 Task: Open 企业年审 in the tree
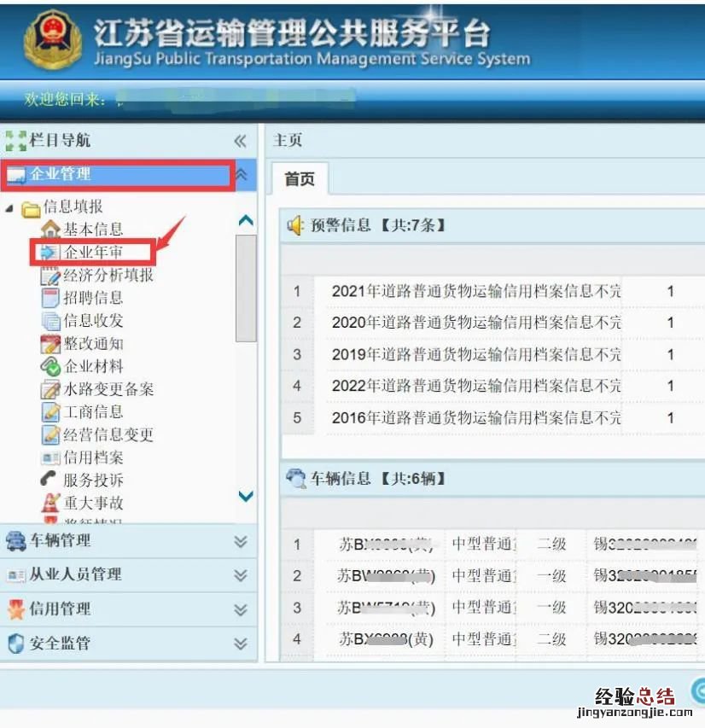pyautogui.click(x=93, y=253)
